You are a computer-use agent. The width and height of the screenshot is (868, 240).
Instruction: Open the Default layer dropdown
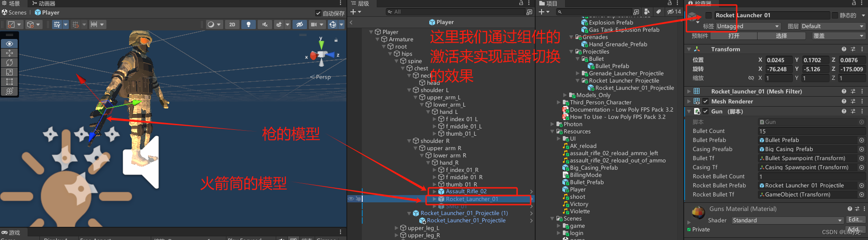tap(833, 26)
